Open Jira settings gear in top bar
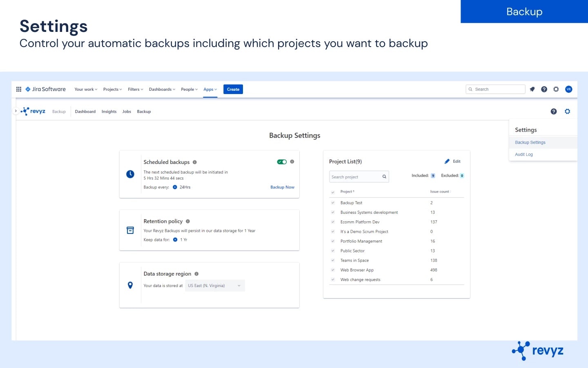The image size is (588, 368). coord(556,89)
